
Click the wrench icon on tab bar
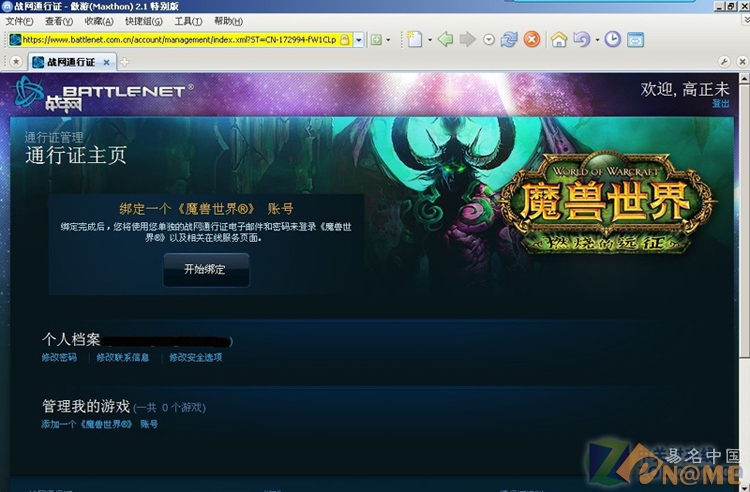point(724,62)
